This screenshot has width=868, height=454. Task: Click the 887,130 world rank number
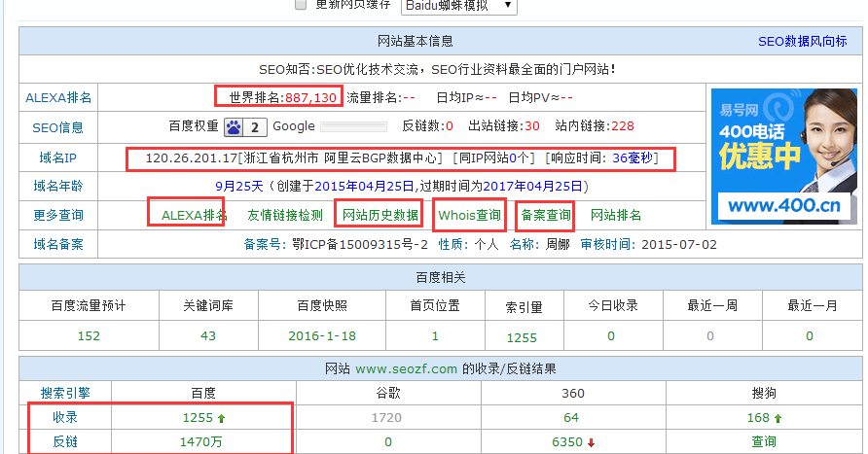(310, 97)
